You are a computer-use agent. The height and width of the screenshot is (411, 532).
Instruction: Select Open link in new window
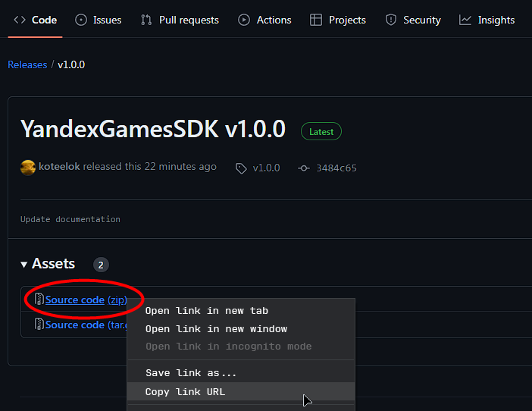[216, 329]
